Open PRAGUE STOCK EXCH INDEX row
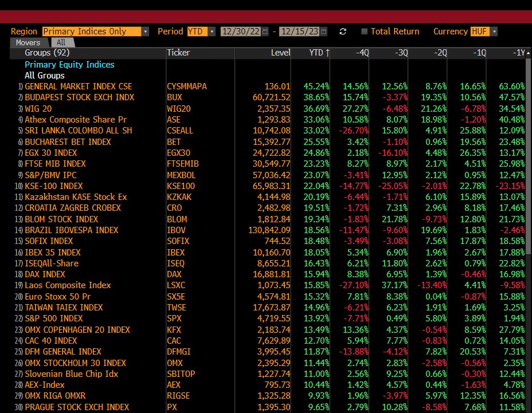 click(x=268, y=407)
